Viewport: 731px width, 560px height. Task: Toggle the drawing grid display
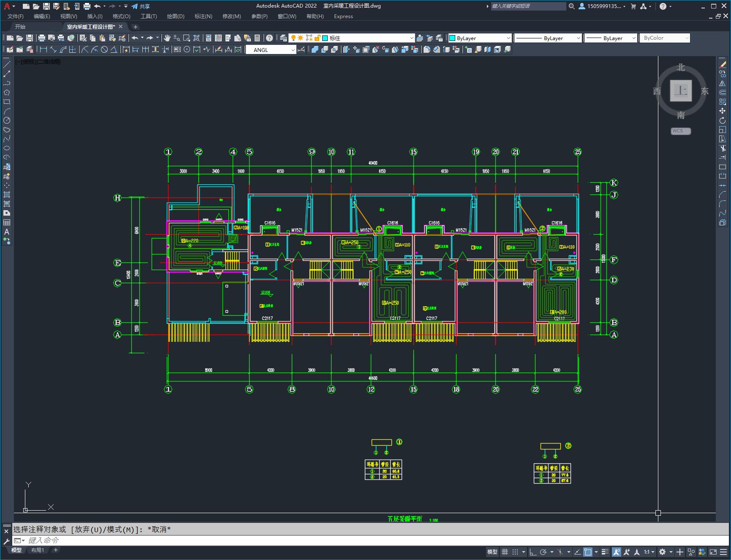coord(505,552)
